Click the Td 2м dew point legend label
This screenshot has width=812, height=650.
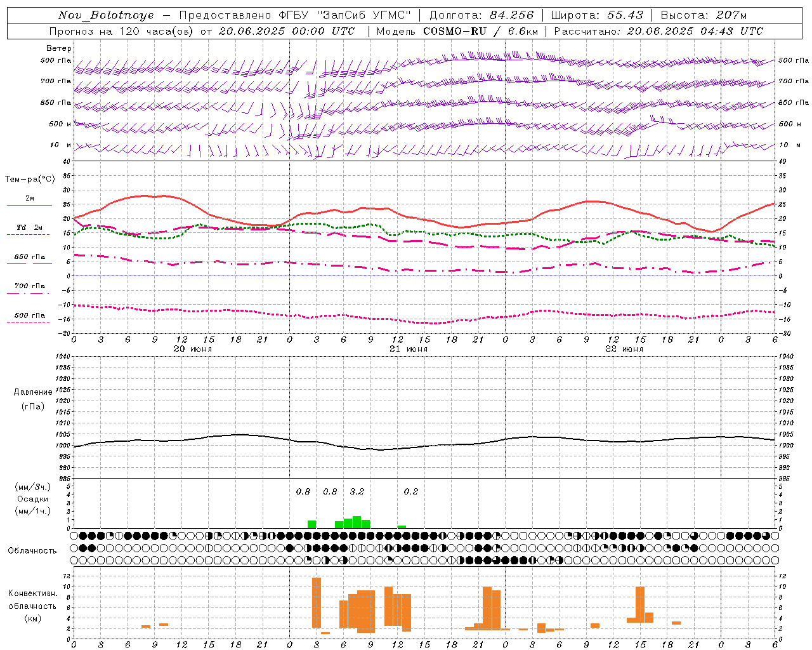click(30, 227)
